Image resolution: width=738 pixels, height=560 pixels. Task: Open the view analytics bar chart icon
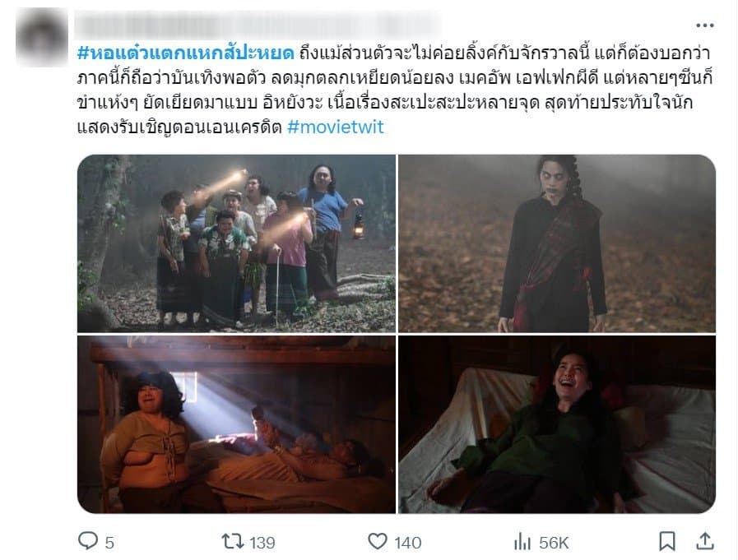[522, 542]
